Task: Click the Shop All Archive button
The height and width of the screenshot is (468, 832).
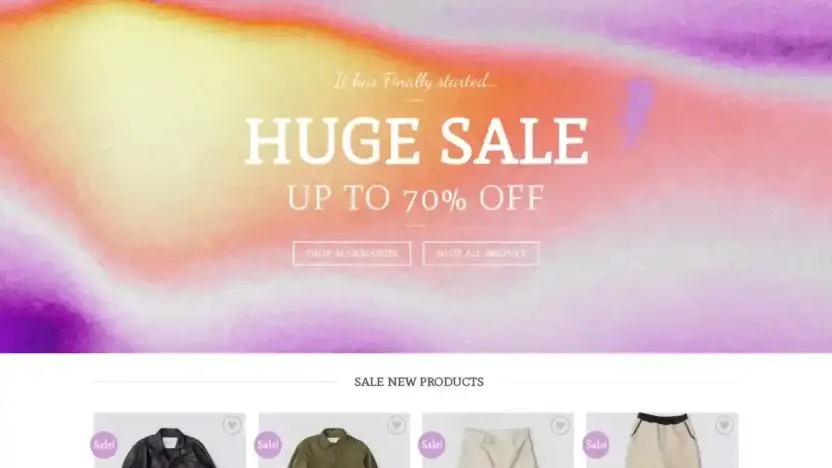Action: [481, 254]
